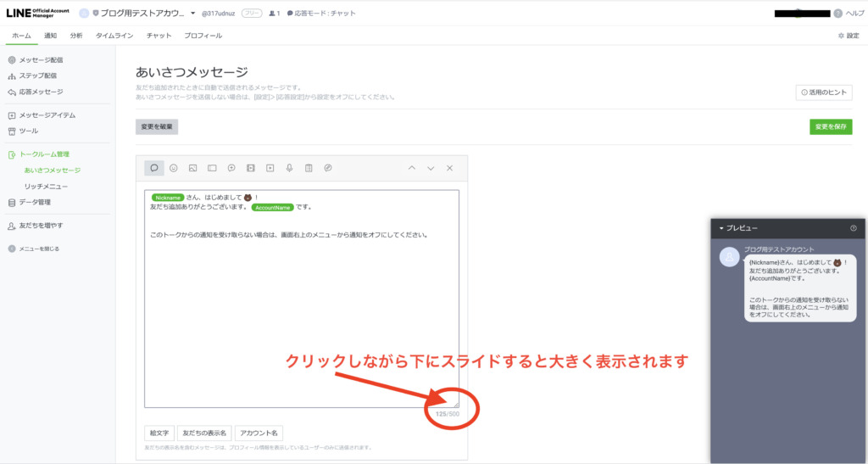
Task: Collapse the トークルーム管理 sidebar section
Action: (43, 154)
